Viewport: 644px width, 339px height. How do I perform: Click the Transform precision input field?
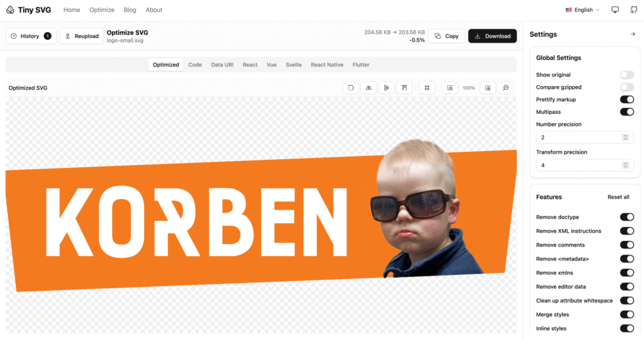click(x=575, y=165)
